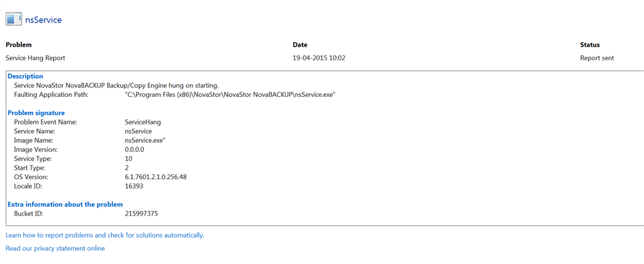This screenshot has width=644, height=264.
Task: Click the Faulting Application Path label
Action: [51, 95]
